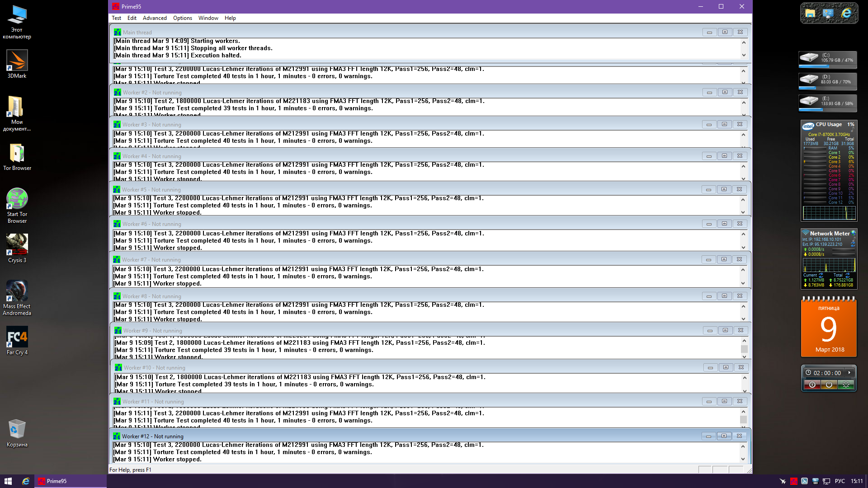Open File Explorer in the launcher gadget
The height and width of the screenshot is (488, 868).
tap(810, 14)
